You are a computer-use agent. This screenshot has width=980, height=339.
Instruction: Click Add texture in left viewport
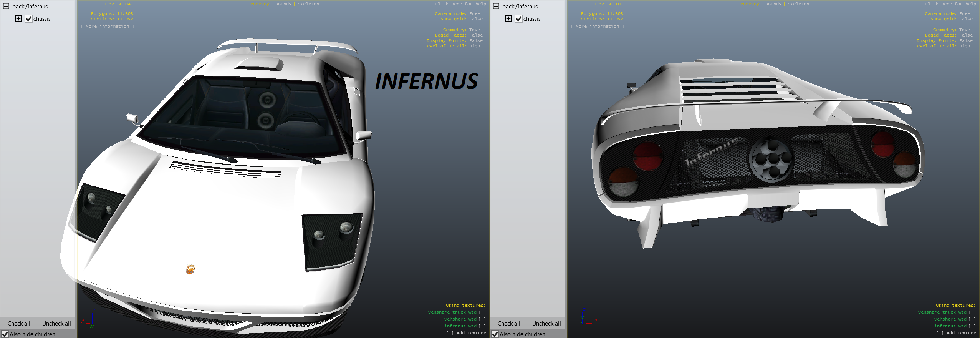[466, 333]
